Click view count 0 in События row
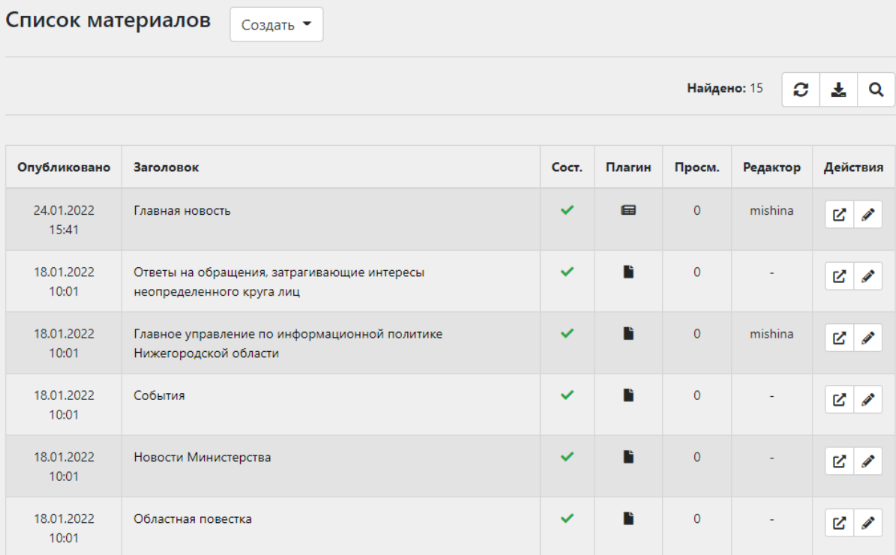The image size is (896, 555). click(x=697, y=396)
